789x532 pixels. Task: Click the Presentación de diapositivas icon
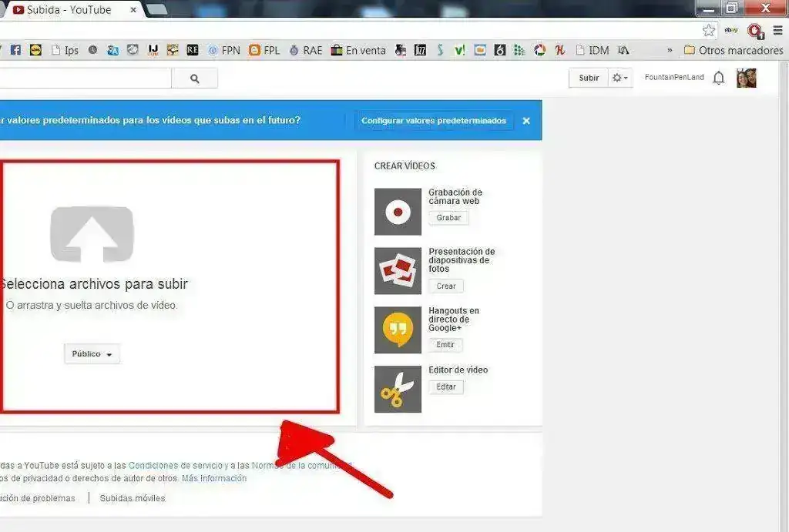(397, 271)
